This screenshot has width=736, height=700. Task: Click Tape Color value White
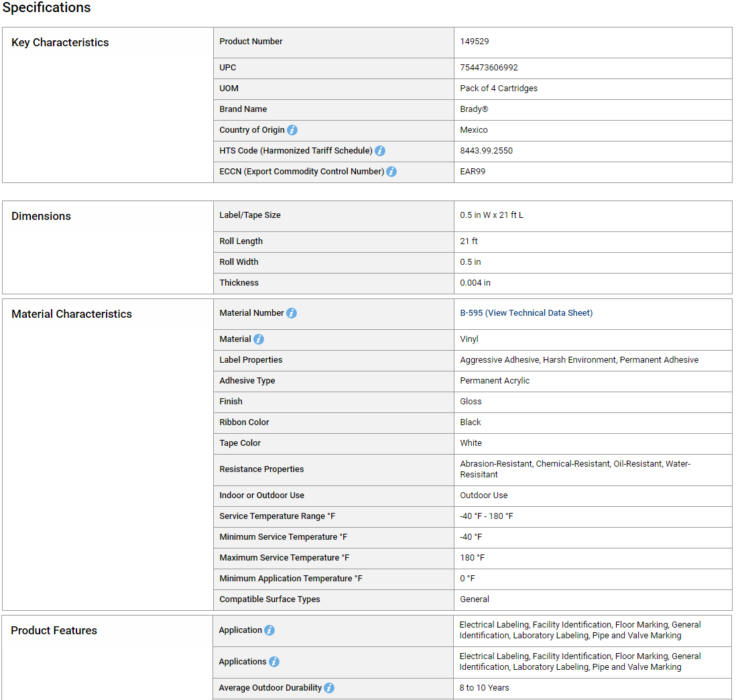pos(471,443)
